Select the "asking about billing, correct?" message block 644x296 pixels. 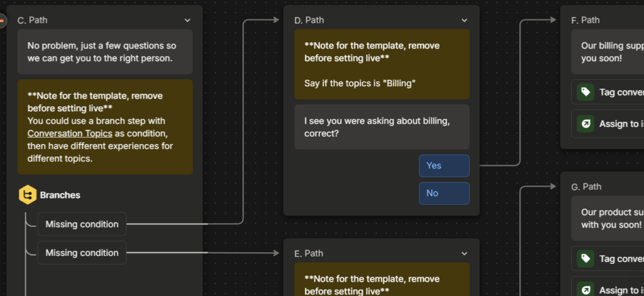tap(382, 127)
